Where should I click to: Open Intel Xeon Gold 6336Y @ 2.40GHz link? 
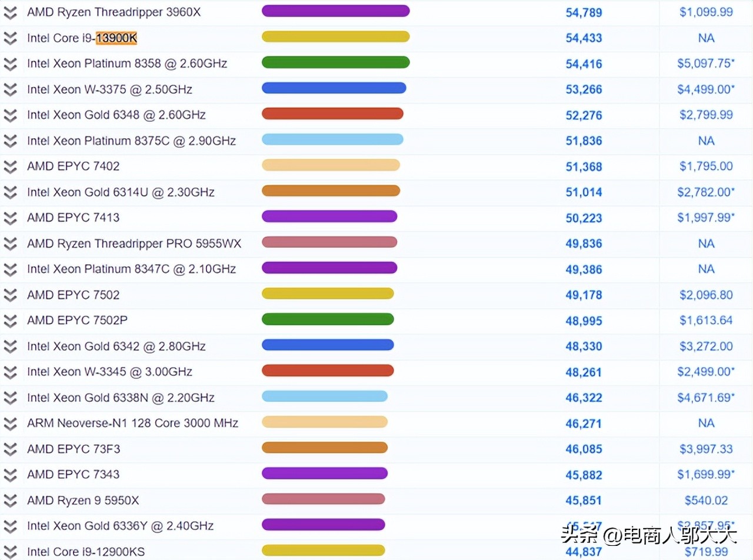click(120, 525)
